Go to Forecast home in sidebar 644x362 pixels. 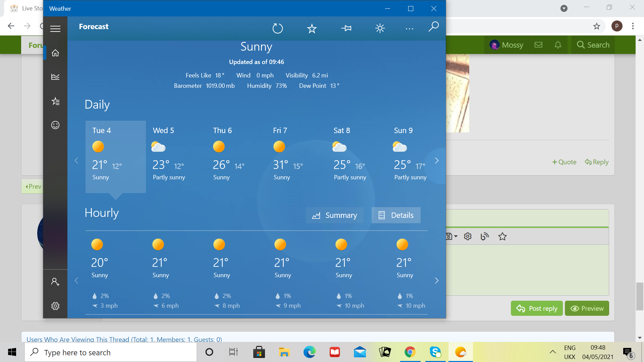point(55,53)
